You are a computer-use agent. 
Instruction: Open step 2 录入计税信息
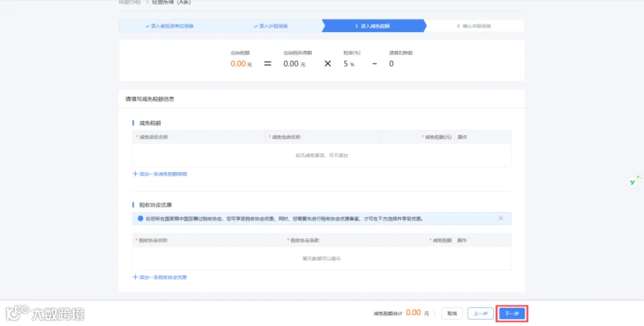tap(270, 26)
